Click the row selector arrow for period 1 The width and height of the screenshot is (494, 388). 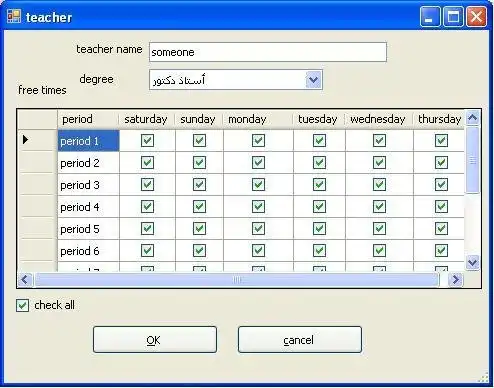tap(26, 140)
